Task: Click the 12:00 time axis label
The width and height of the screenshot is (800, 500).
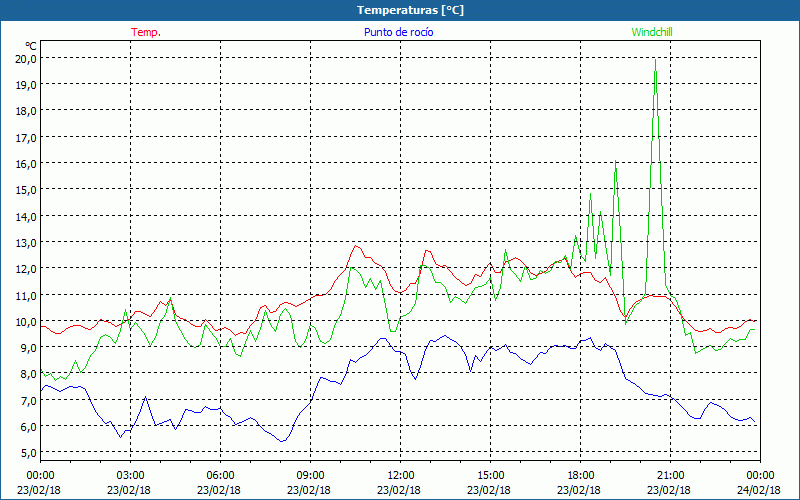Action: click(x=401, y=476)
